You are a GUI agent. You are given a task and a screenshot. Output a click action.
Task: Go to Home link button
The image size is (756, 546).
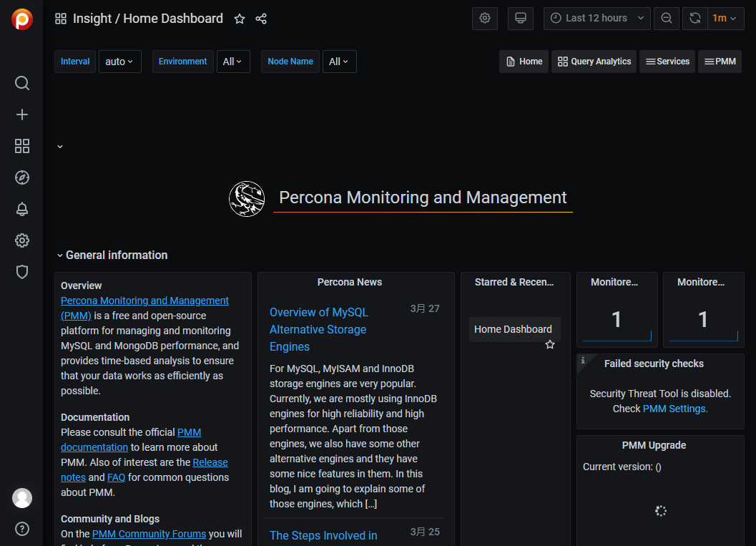pos(524,62)
